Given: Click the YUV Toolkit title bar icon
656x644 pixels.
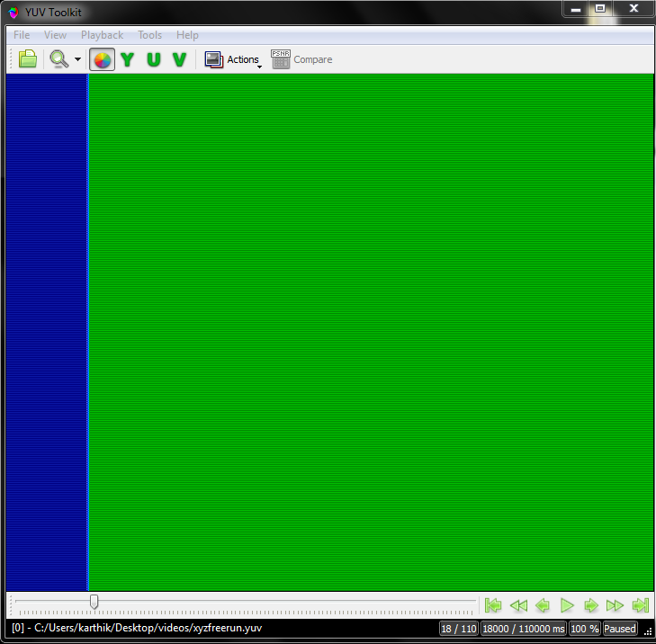Looking at the screenshot, I should 13,13.
